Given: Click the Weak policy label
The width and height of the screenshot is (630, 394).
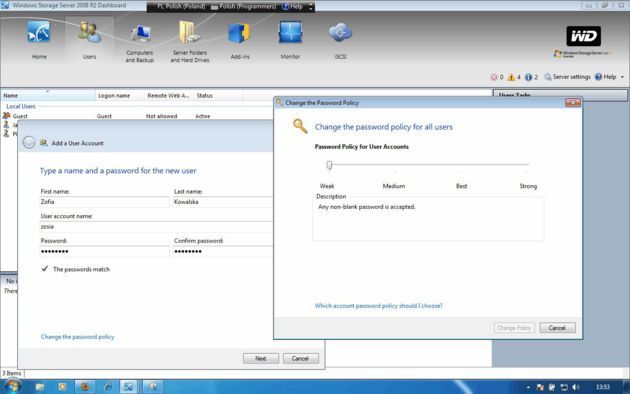Looking at the screenshot, I should coord(327,186).
